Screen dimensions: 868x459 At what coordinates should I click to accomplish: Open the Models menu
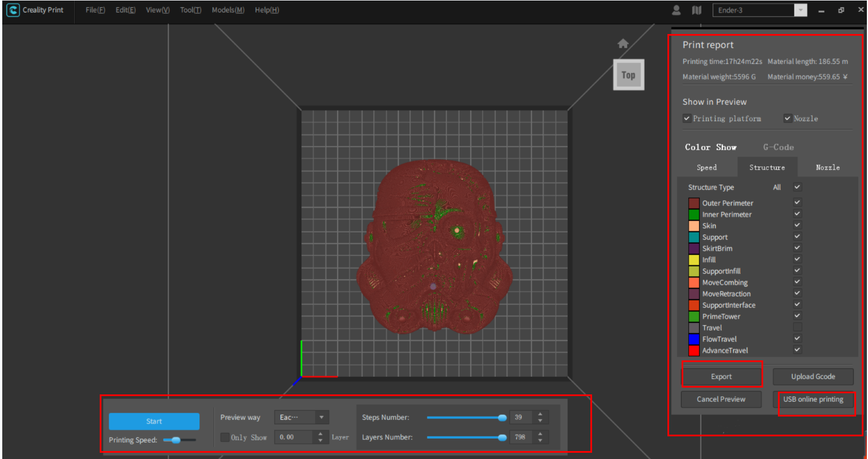click(228, 10)
